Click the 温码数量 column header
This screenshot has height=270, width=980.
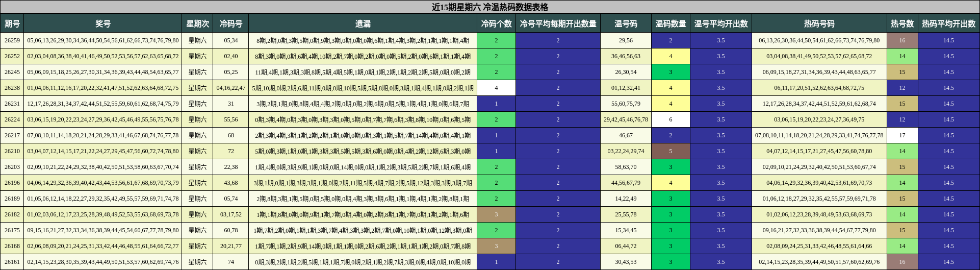click(x=670, y=23)
